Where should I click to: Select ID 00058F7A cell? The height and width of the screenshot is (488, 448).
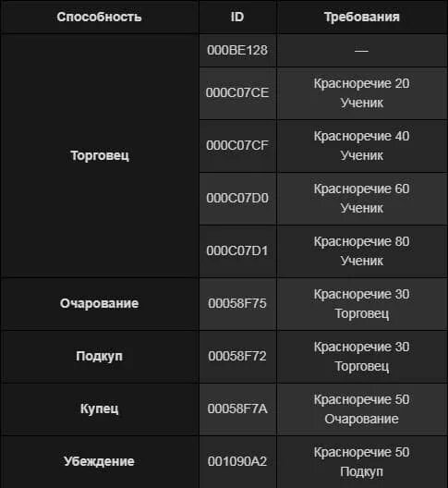pyautogui.click(x=237, y=409)
